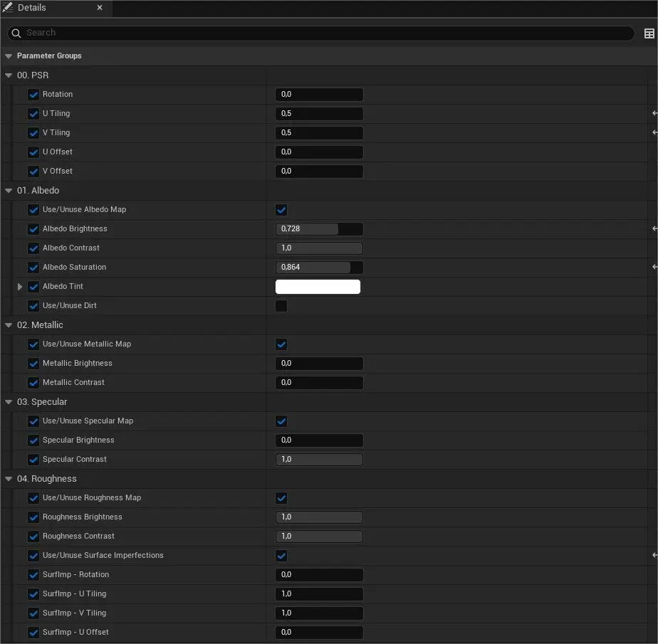Select the "Specular Contrast" label
658x644 pixels.
[x=75, y=459]
